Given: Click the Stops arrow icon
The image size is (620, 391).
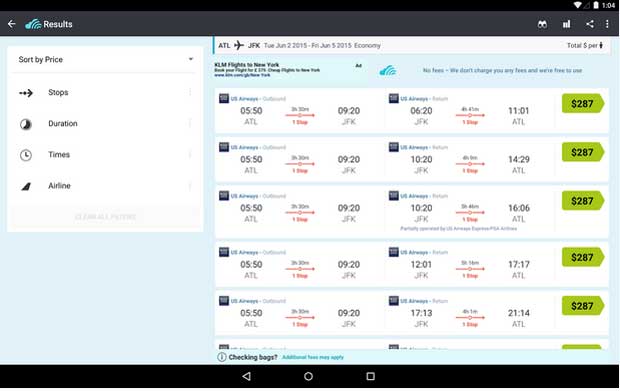Looking at the screenshot, I should [x=26, y=93].
